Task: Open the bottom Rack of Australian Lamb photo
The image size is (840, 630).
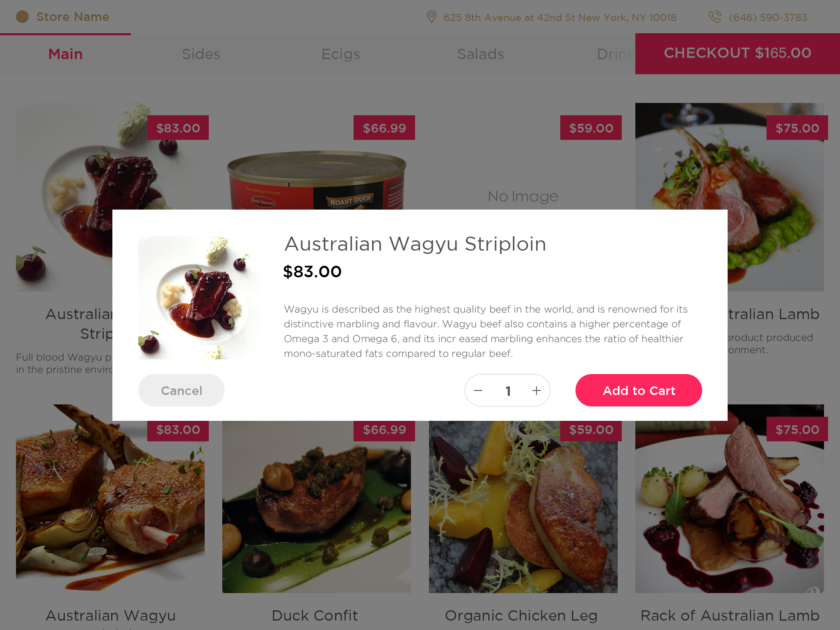Action: (730, 499)
